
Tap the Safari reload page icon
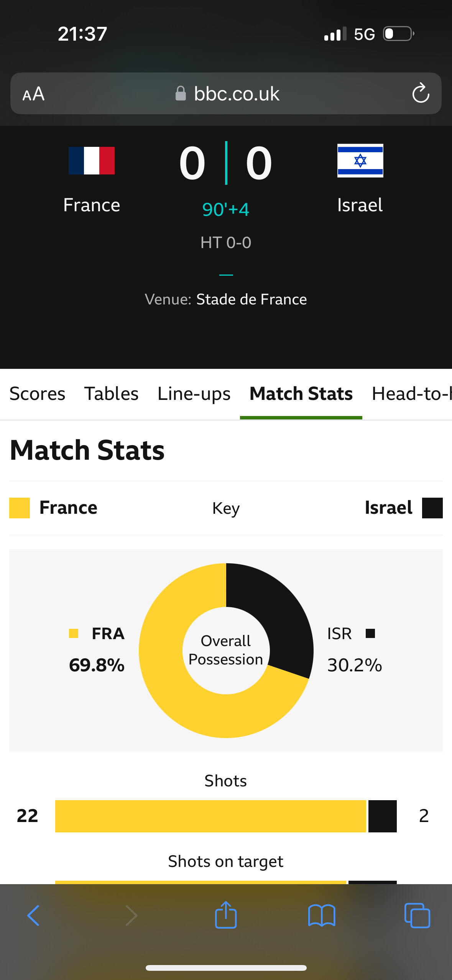click(x=421, y=93)
